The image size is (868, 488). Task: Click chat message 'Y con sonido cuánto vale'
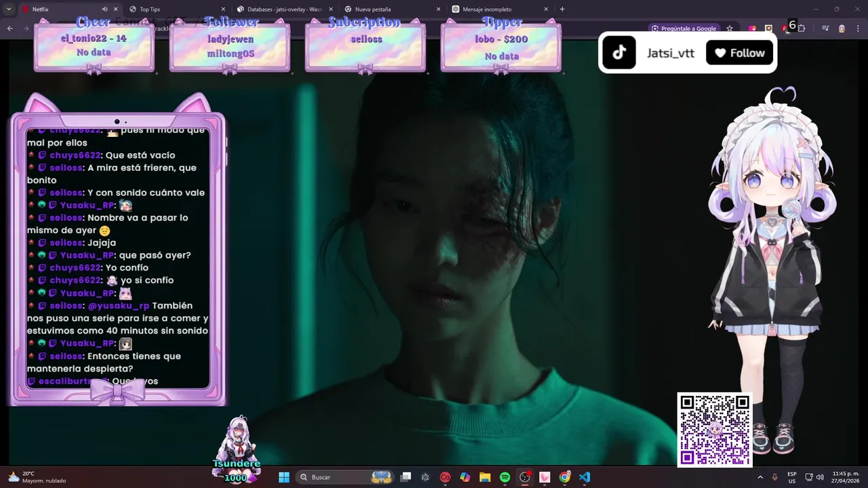pyautogui.click(x=146, y=192)
